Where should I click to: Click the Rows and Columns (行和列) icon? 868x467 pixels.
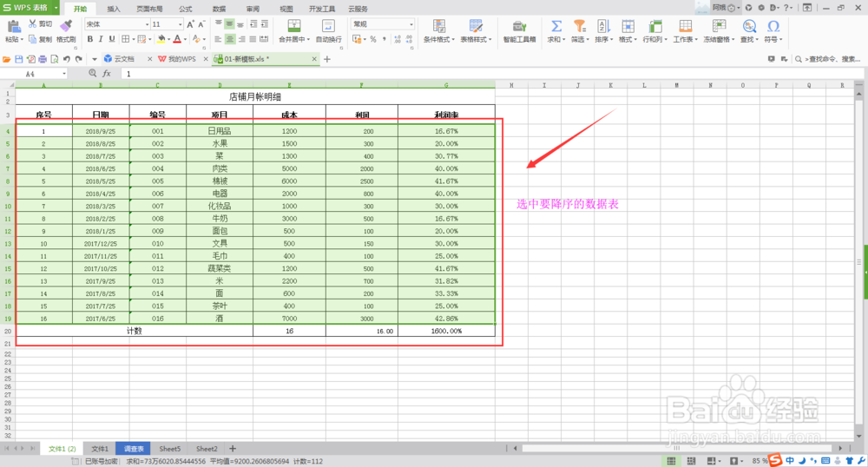point(654,26)
